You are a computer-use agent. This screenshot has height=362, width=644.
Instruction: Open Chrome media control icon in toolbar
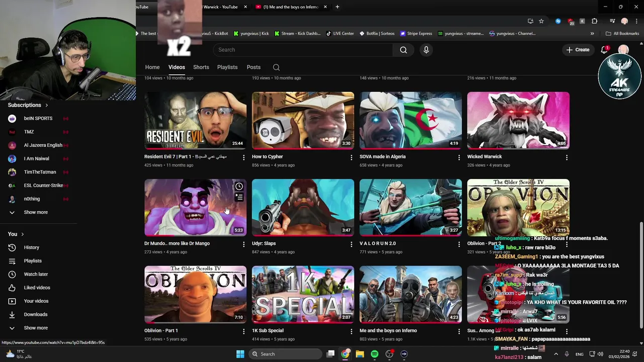(x=612, y=21)
